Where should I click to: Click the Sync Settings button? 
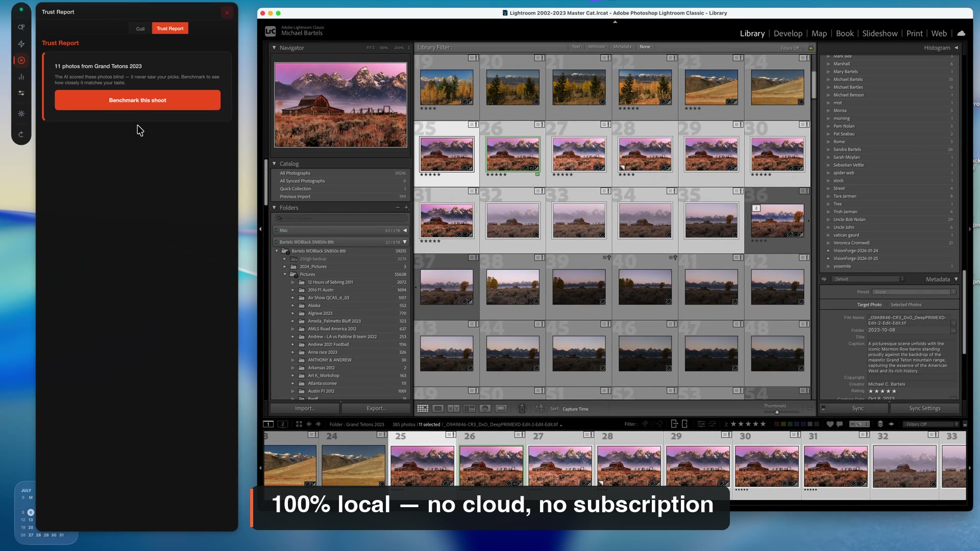[x=924, y=408]
